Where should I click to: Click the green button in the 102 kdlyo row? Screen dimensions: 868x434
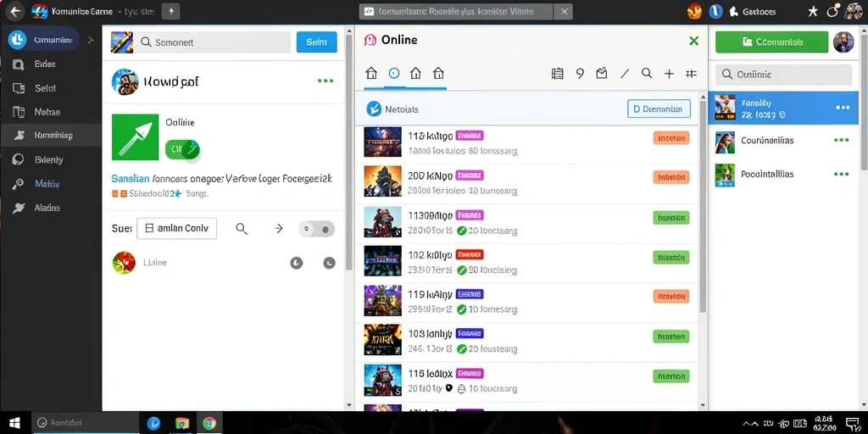(671, 257)
